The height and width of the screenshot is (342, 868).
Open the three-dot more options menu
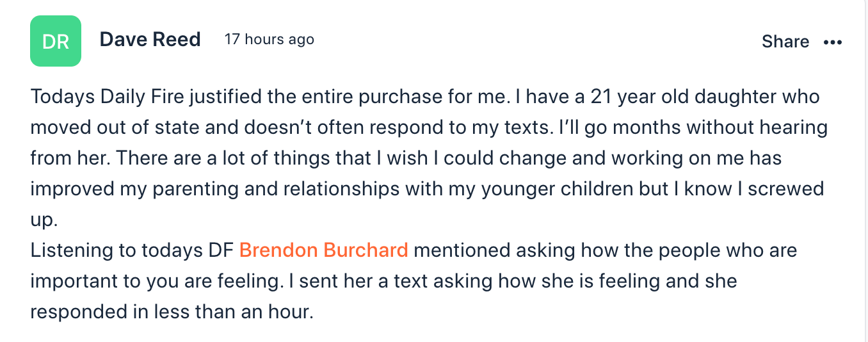833,42
